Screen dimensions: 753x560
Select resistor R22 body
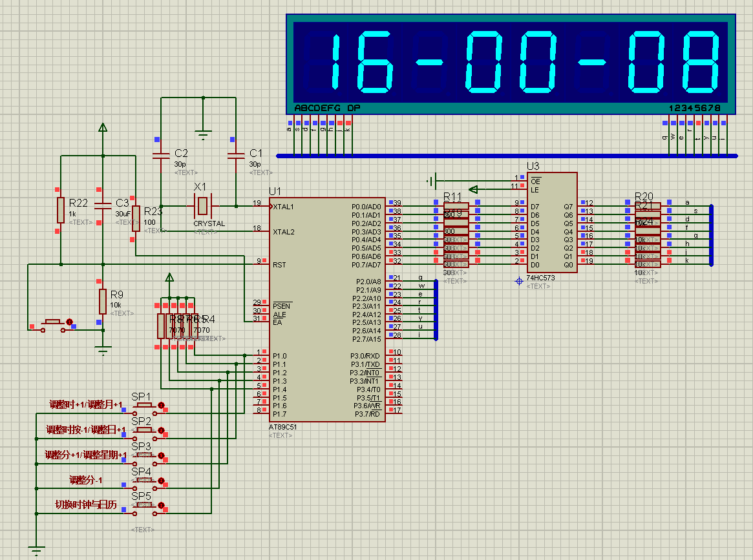pos(61,210)
